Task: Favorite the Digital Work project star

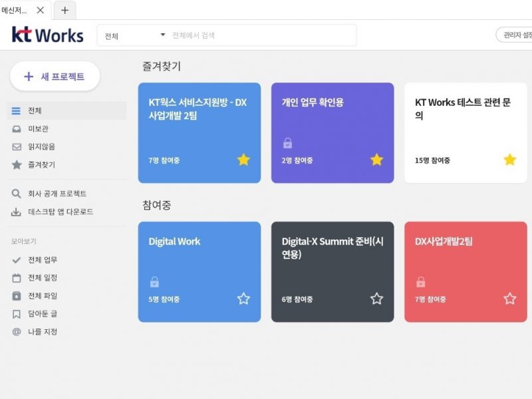Action: pyautogui.click(x=243, y=299)
